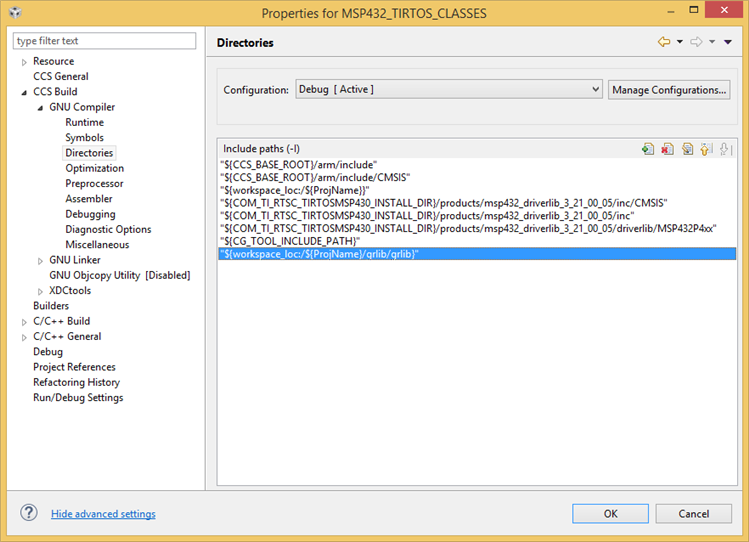
Task: Select the driverlib inc/CMSIS include path
Action: click(x=477, y=203)
